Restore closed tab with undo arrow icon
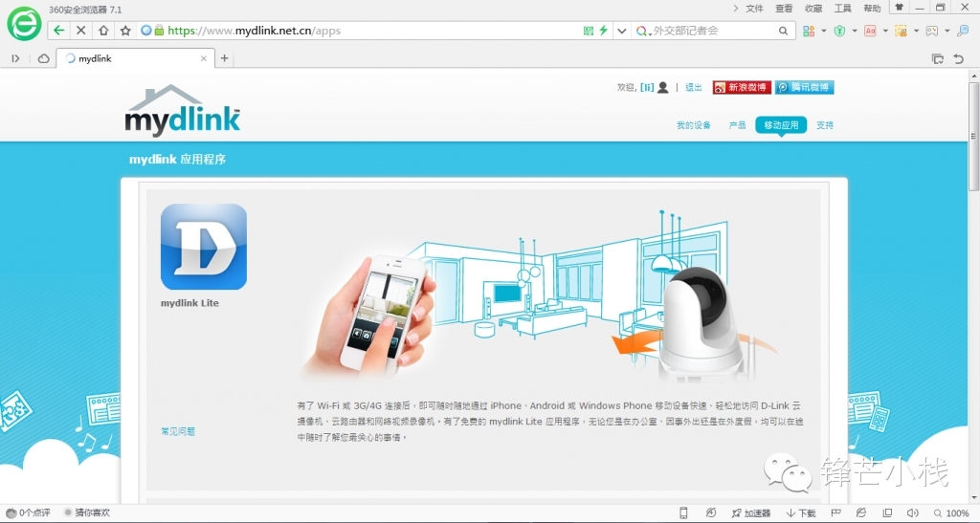 [959, 58]
